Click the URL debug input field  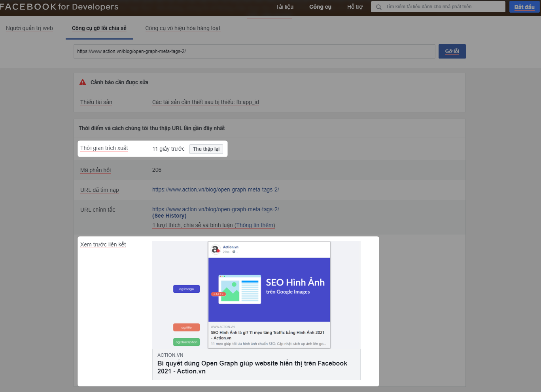click(x=254, y=51)
